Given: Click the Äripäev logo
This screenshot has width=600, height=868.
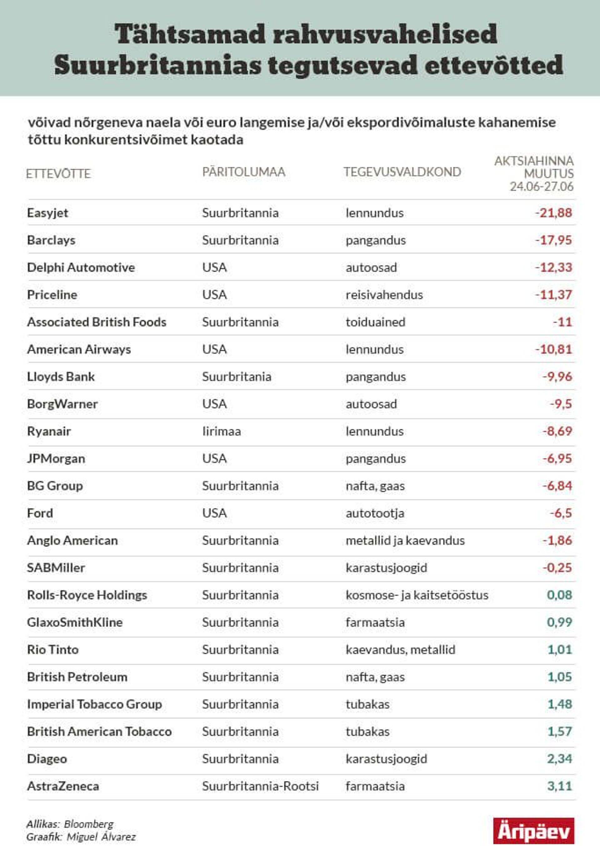Looking at the screenshot, I should pos(533,830).
